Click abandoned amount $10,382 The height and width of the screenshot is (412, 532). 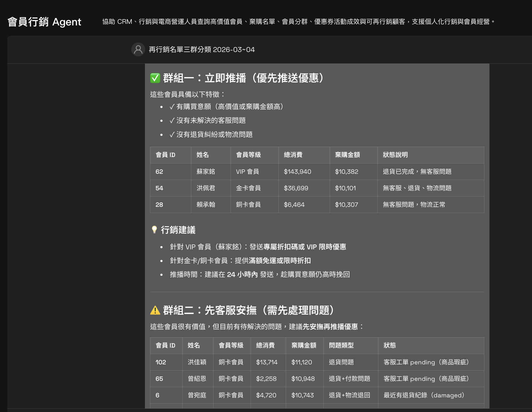tap(346, 172)
